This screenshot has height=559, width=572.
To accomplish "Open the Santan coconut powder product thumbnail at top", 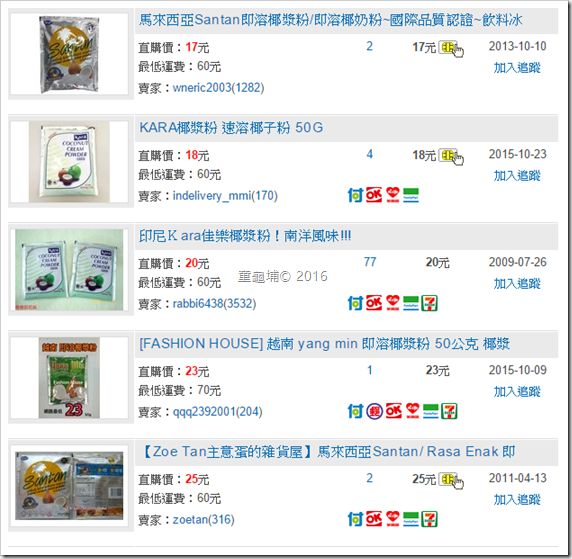I will click(69, 54).
